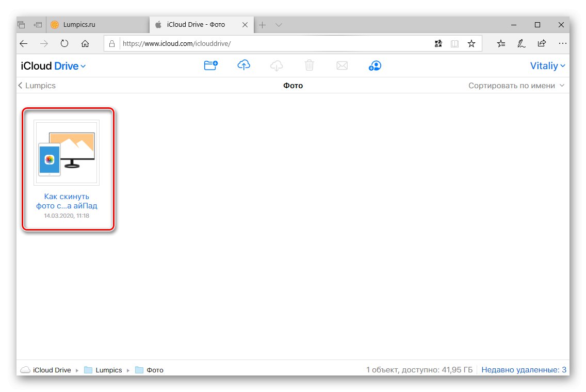Open the page translate icon

pos(438,44)
